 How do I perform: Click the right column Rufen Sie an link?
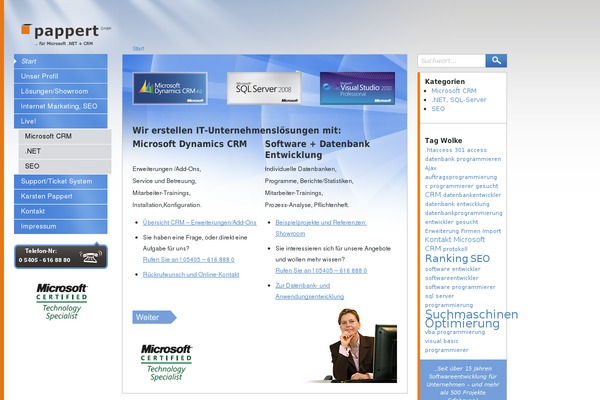click(321, 271)
